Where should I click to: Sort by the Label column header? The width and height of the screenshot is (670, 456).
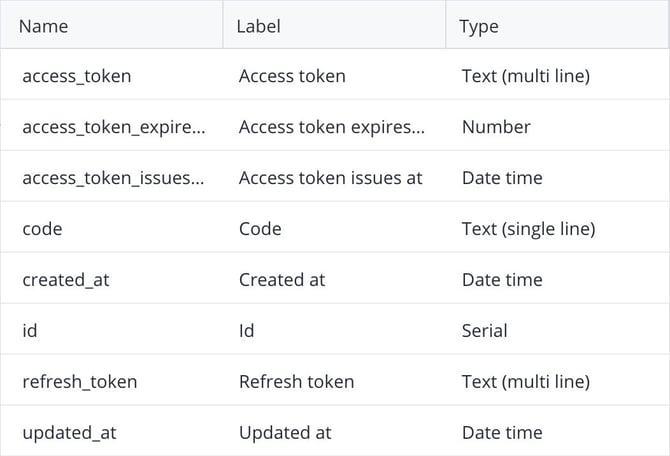pos(259,26)
